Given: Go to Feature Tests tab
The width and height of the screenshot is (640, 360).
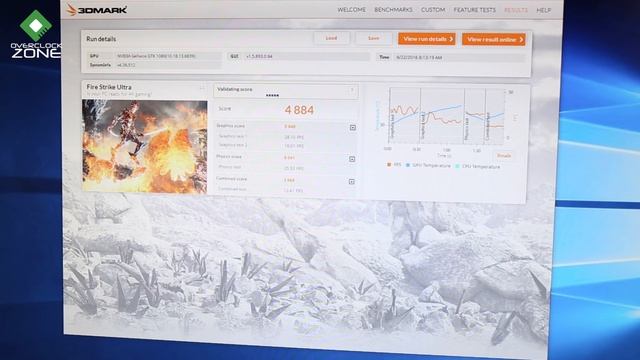Looking at the screenshot, I should [474, 10].
